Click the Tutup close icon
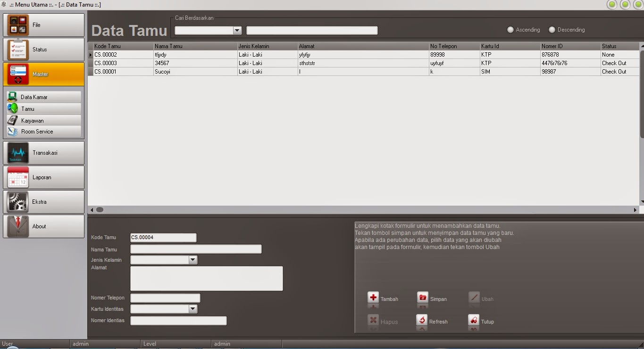 pos(473,321)
